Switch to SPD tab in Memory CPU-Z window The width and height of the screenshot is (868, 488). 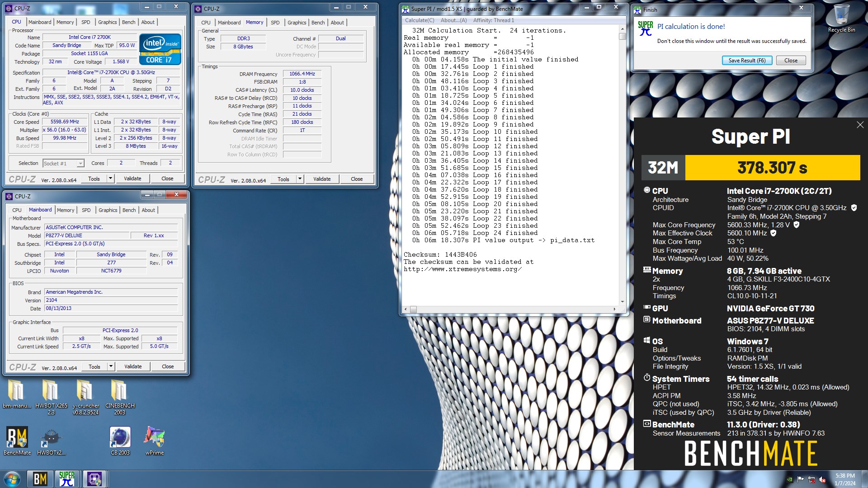click(275, 23)
